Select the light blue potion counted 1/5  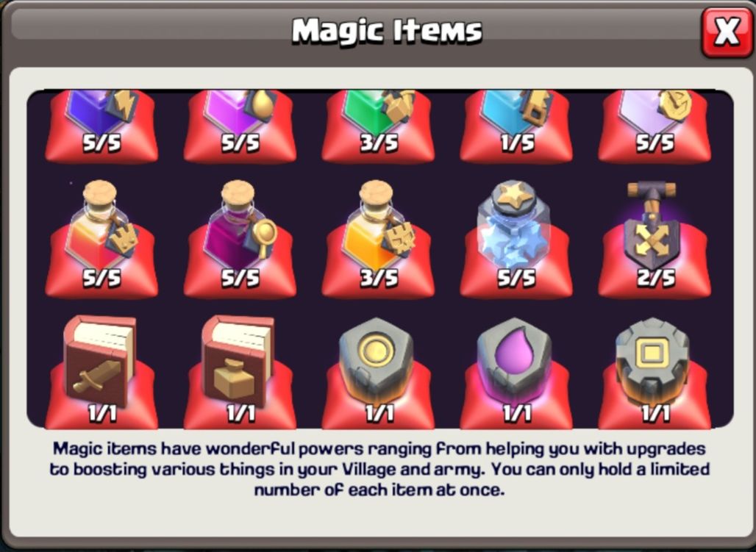tap(516, 126)
